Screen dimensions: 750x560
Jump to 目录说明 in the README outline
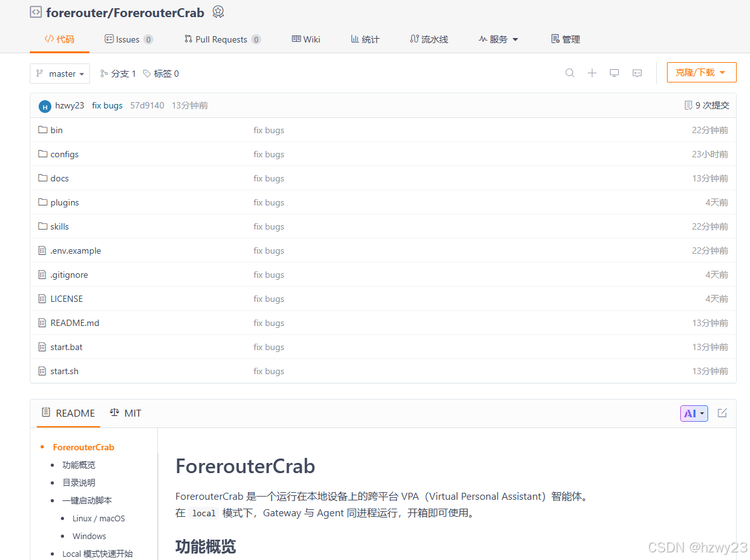click(79, 483)
